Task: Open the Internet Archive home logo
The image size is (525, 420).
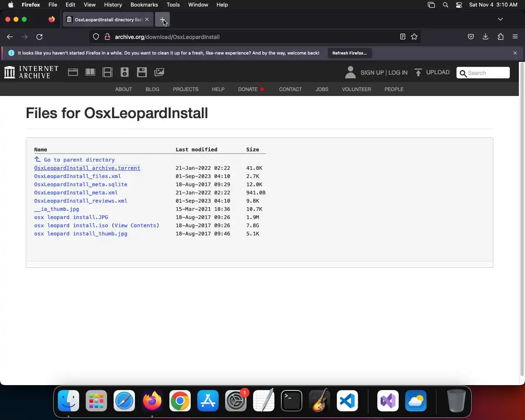Action: pos(31,72)
